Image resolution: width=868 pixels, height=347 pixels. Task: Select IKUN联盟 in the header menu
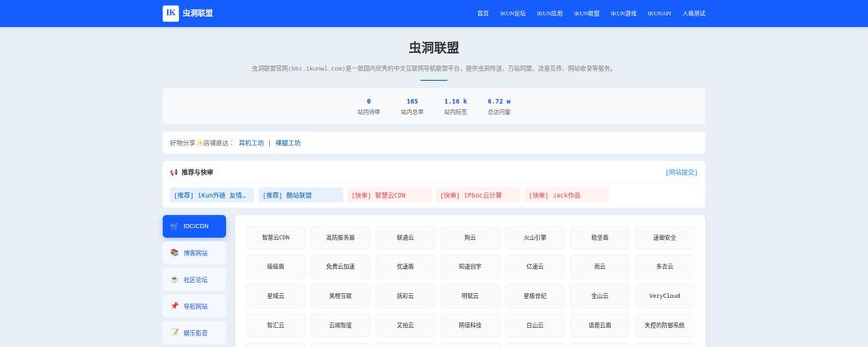click(x=586, y=14)
